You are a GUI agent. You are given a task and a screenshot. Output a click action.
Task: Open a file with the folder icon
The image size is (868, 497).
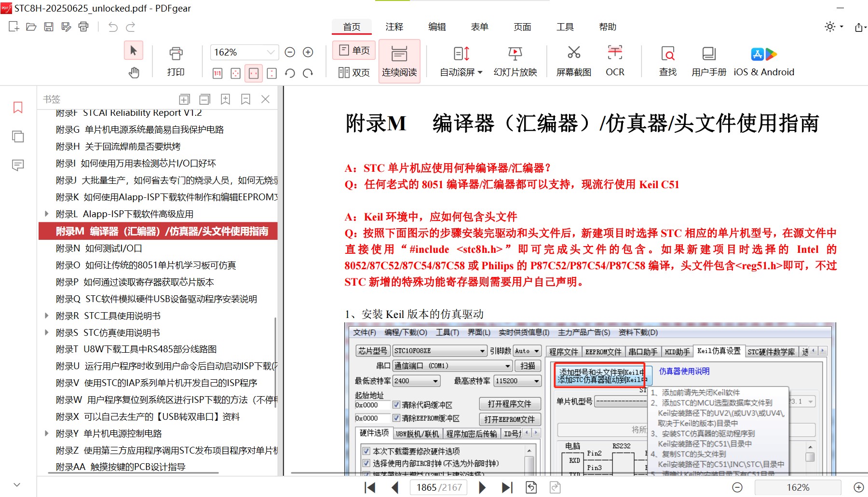click(31, 27)
